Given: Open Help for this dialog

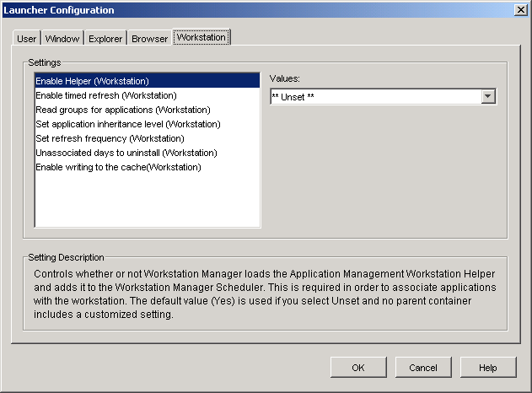Looking at the screenshot, I should coord(488,367).
